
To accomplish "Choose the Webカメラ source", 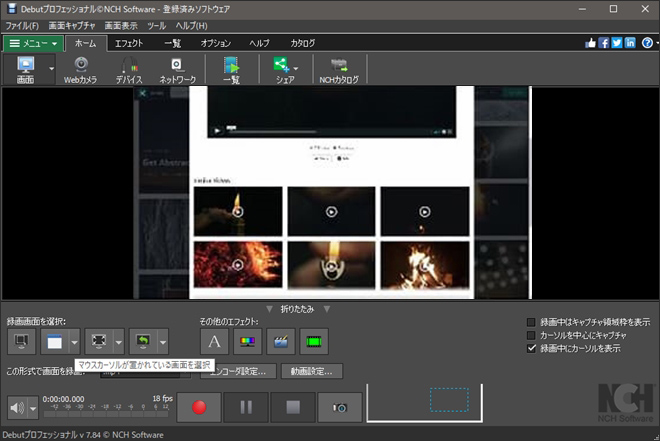I will coord(80,69).
